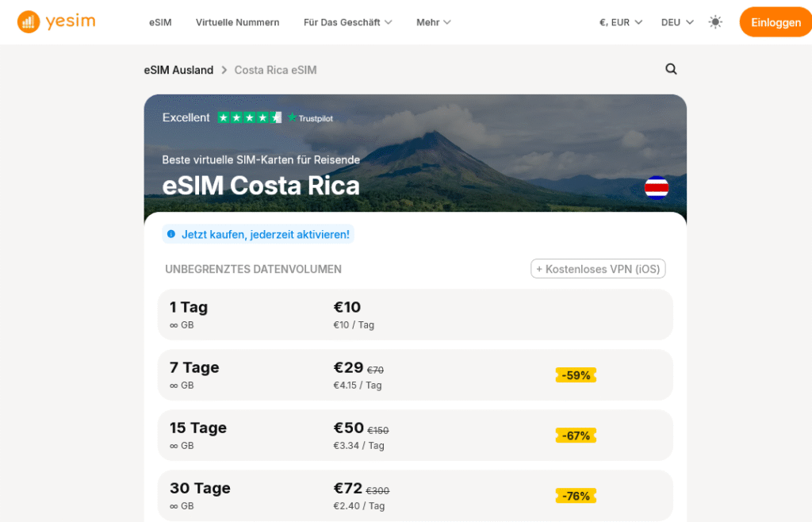
Task: Select the eSIM menu item
Action: pyautogui.click(x=160, y=22)
